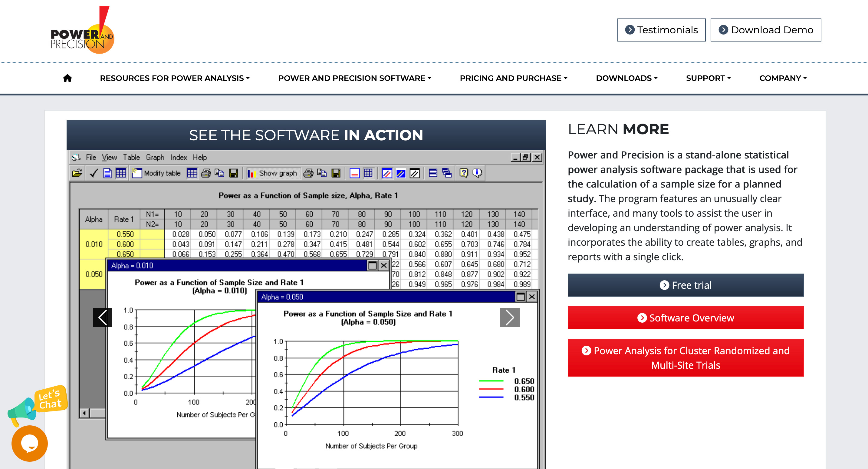Click the tile windows horizontally icon
Viewport: 868px width, 469px height.
point(433,173)
